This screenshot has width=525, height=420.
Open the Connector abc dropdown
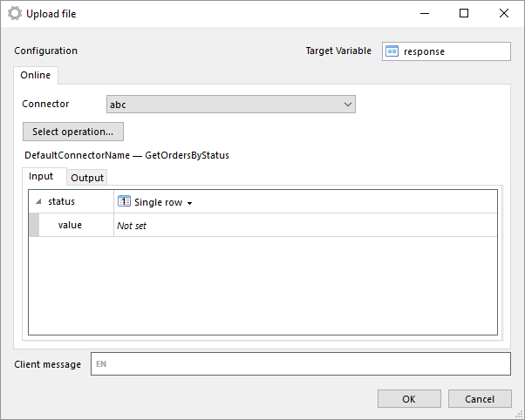pyautogui.click(x=231, y=105)
